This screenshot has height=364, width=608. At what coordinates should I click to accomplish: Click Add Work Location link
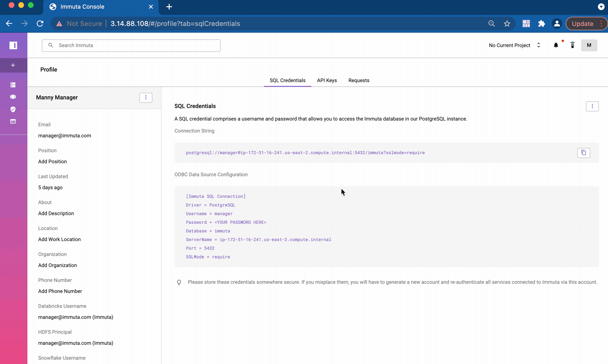pos(59,239)
